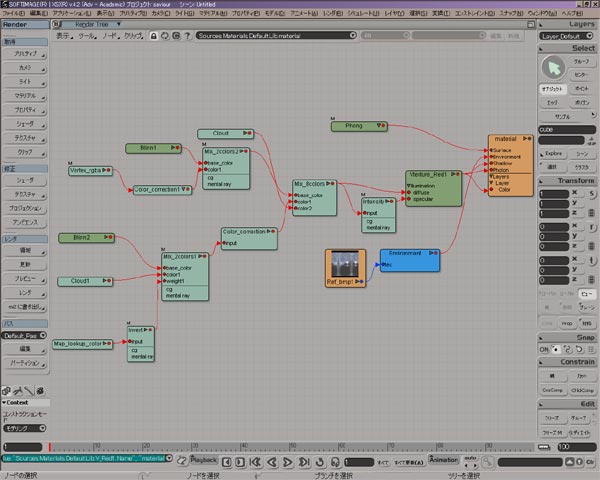Toggle the ポリゴン selection filter
The image size is (600, 480).
click(582, 103)
